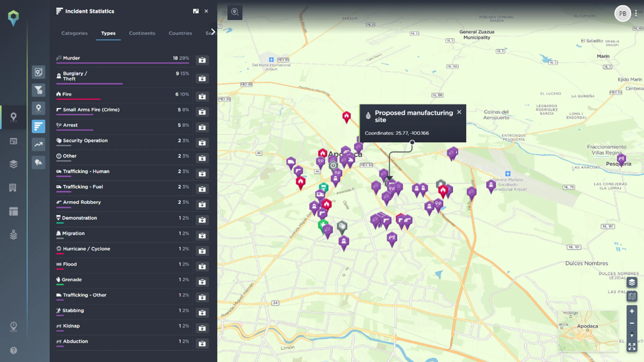
Task: Click the fullscreen map expand icon
Action: click(x=632, y=347)
